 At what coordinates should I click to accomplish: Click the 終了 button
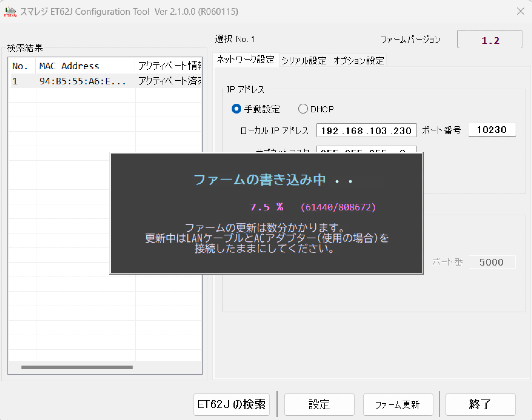pos(480,404)
